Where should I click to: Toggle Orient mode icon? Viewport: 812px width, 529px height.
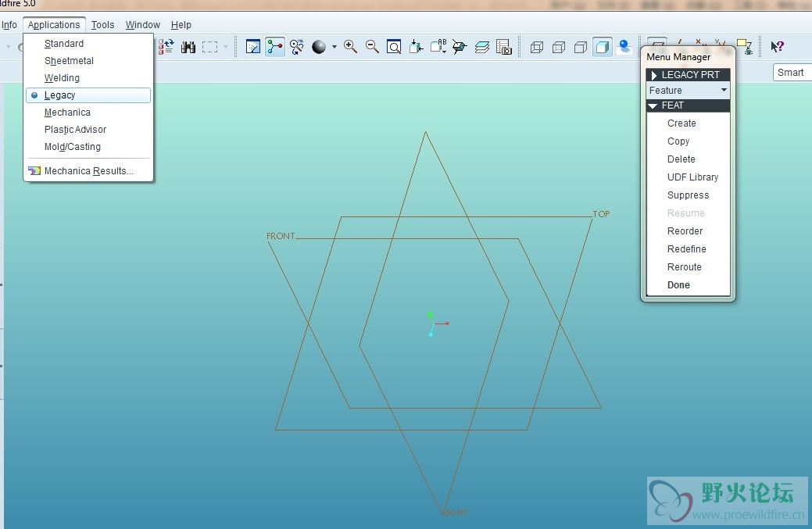[x=297, y=47]
